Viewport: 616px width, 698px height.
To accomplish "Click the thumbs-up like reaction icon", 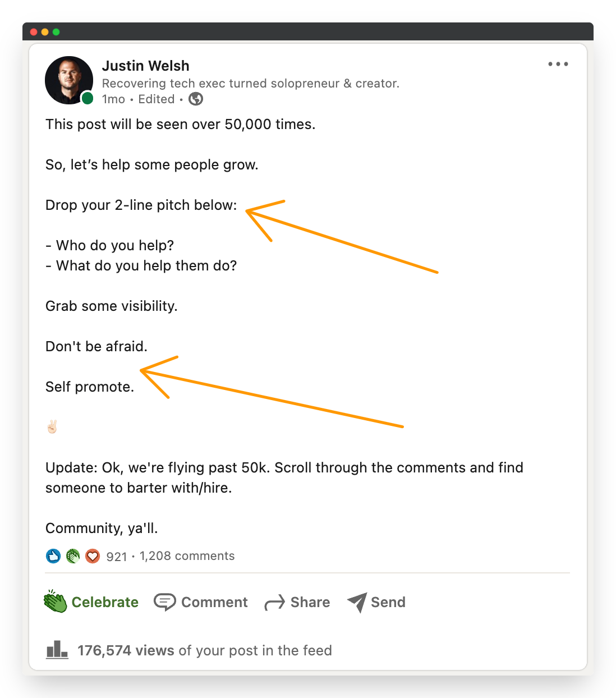I will (53, 556).
